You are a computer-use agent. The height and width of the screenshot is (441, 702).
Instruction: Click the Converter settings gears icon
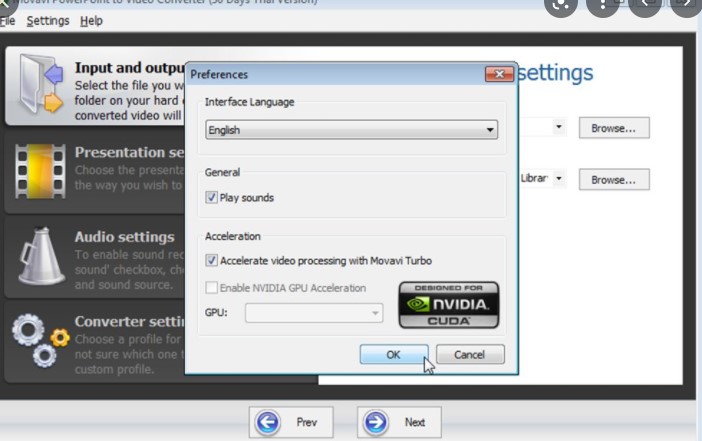coord(41,340)
